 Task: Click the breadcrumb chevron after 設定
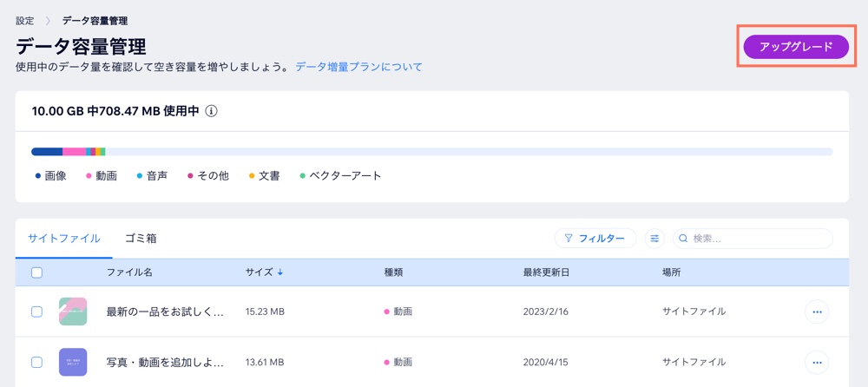[x=48, y=21]
